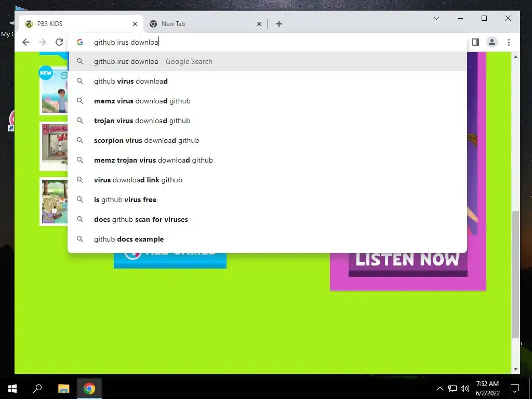Click the LISTEN NOW button

point(408,264)
